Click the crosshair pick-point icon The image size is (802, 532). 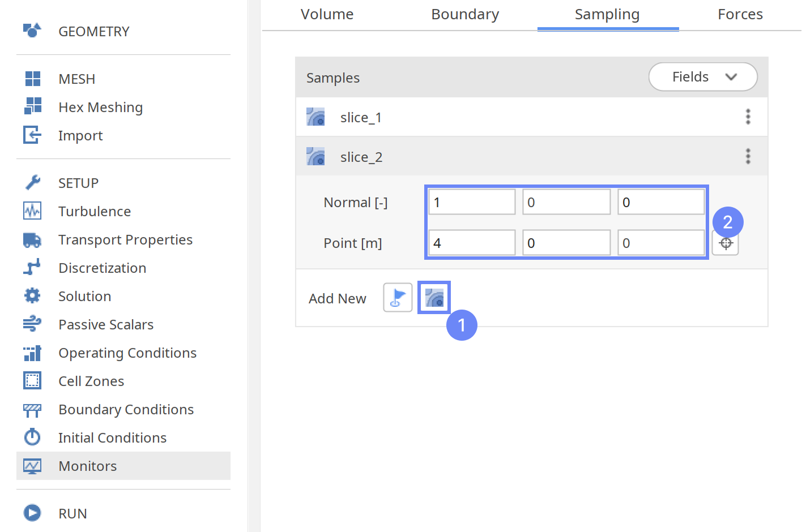[726, 244]
